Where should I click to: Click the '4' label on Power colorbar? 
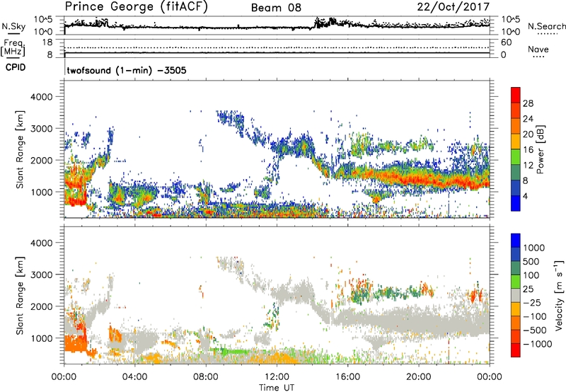coord(526,196)
